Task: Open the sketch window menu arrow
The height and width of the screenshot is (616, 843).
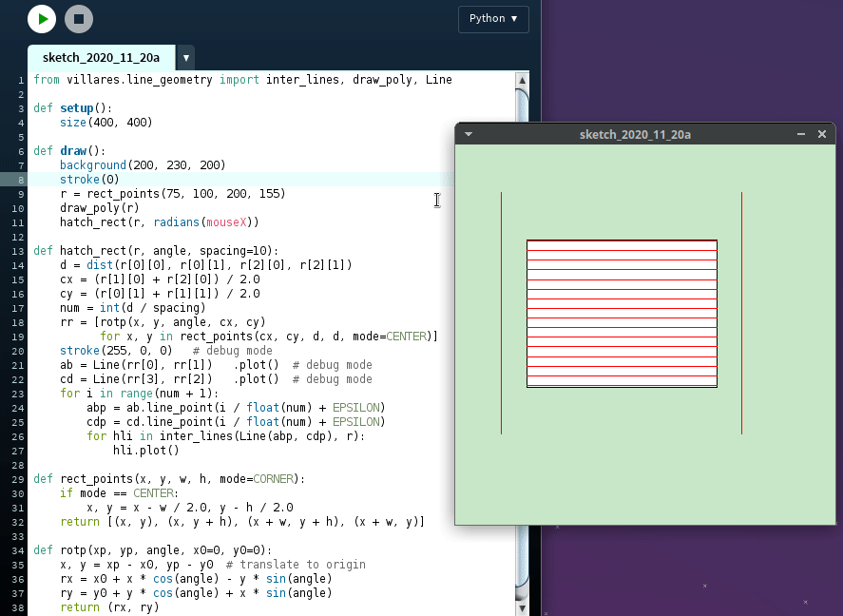Action: click(468, 134)
